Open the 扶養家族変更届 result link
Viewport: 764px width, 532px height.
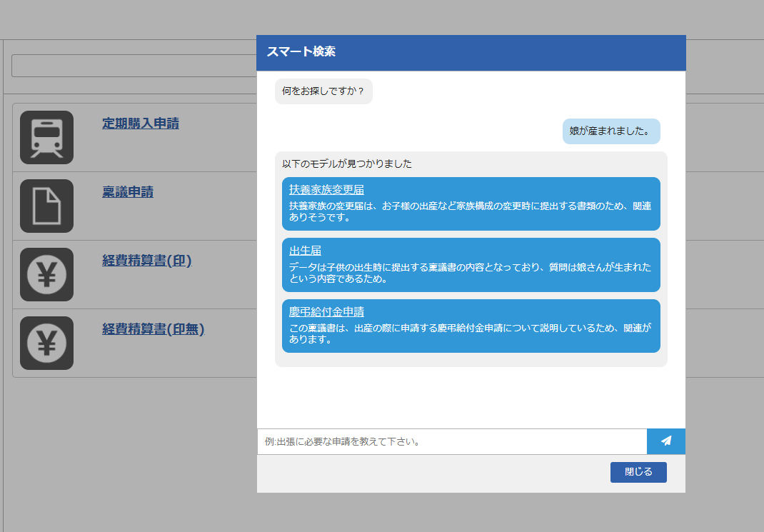pyautogui.click(x=326, y=190)
